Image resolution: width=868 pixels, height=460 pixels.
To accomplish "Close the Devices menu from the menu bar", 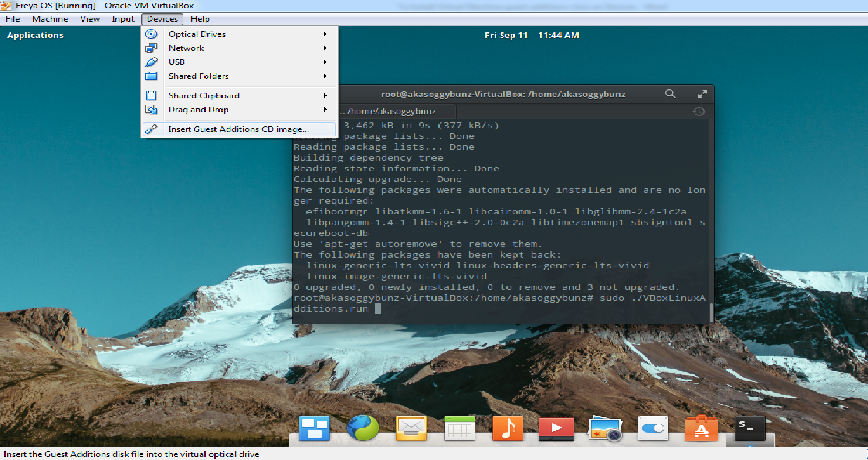I will [162, 19].
